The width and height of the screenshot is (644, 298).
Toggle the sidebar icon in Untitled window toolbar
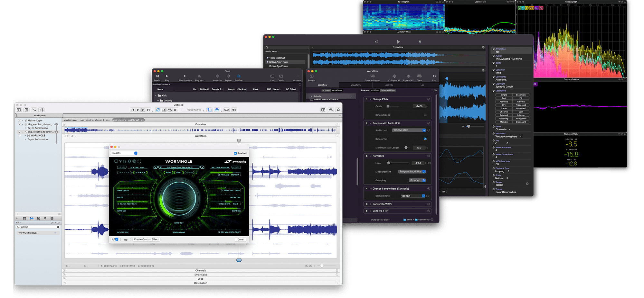pos(19,110)
